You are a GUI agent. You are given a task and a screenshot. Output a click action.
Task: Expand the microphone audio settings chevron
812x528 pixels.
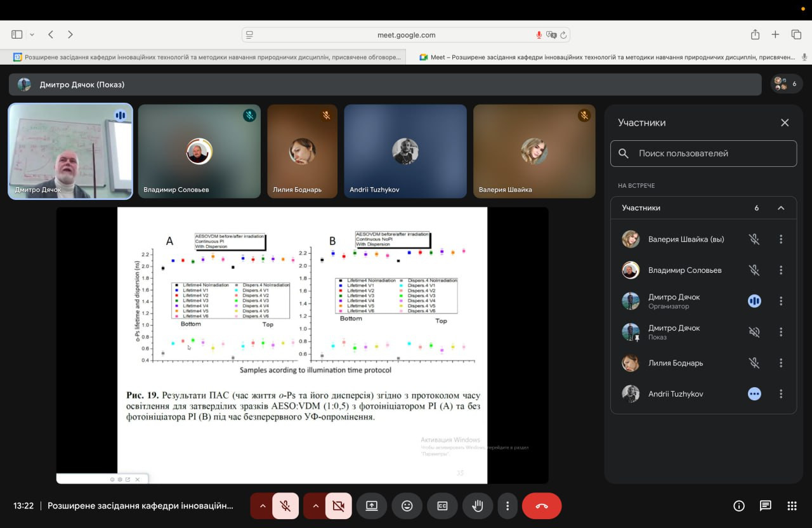click(262, 506)
